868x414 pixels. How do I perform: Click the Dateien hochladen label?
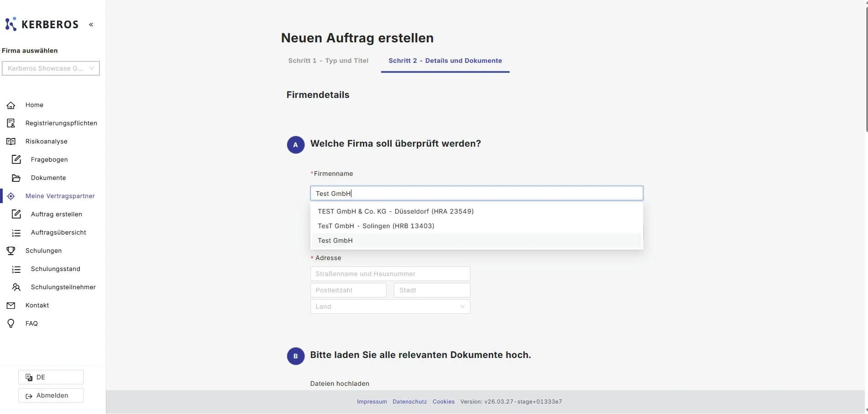[340, 383]
